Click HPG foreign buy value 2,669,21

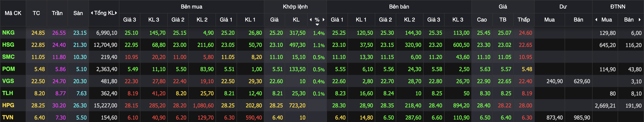605,106
